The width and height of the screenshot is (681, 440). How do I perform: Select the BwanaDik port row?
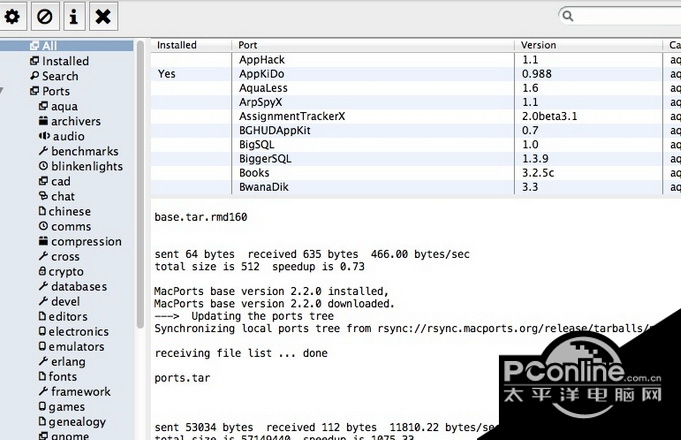416,187
